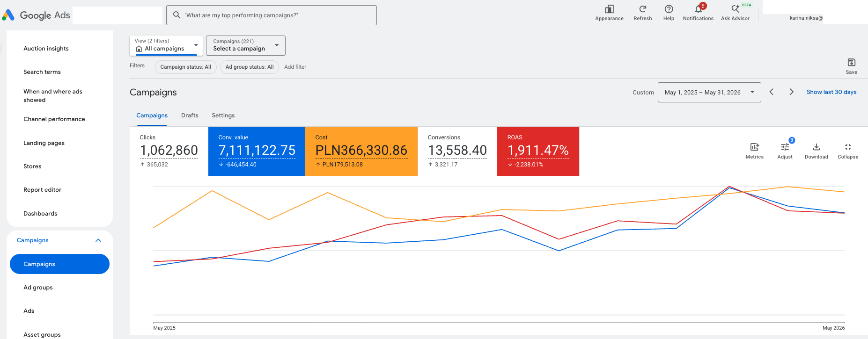Save the current view
Image resolution: width=868 pixels, height=339 pixels.
[x=851, y=66]
